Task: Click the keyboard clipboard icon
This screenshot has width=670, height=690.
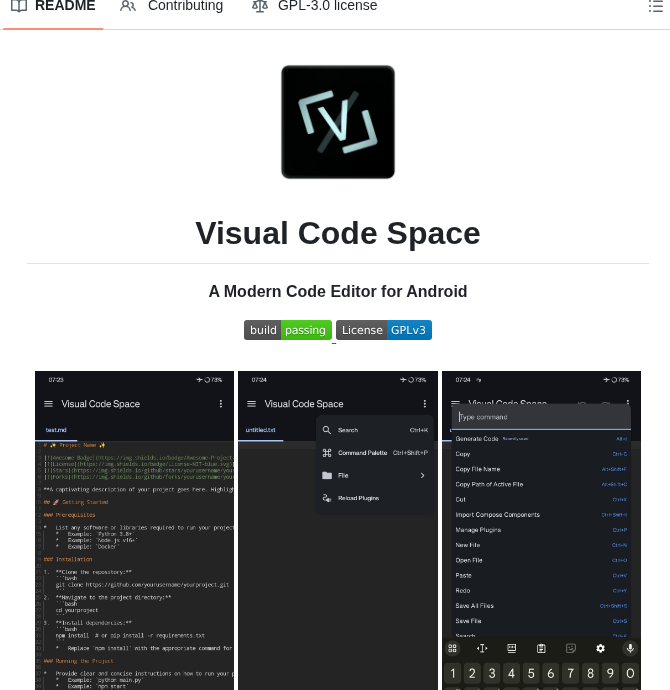Action: tap(541, 648)
